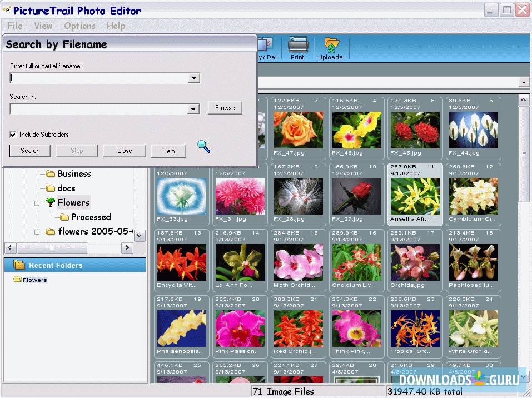
Task: Select the Tropical Orc.. thumbnail
Action: click(x=415, y=327)
